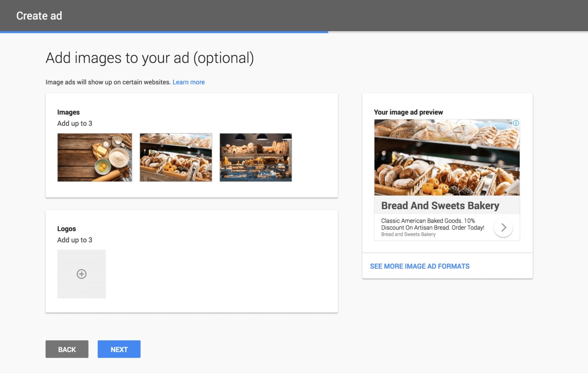The width and height of the screenshot is (588, 373).
Task: Select the bread baskets image thumbnail
Action: coord(176,157)
